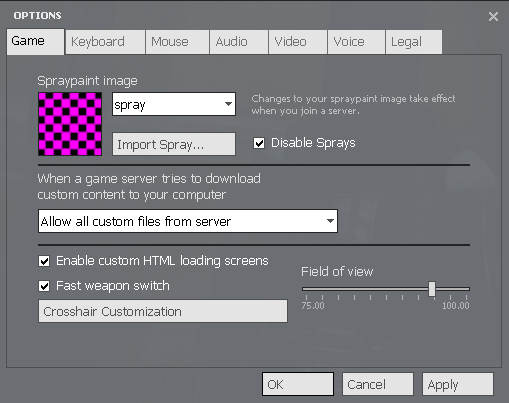View the Legal tab
Image resolution: width=509 pixels, height=403 pixels.
[x=414, y=42]
